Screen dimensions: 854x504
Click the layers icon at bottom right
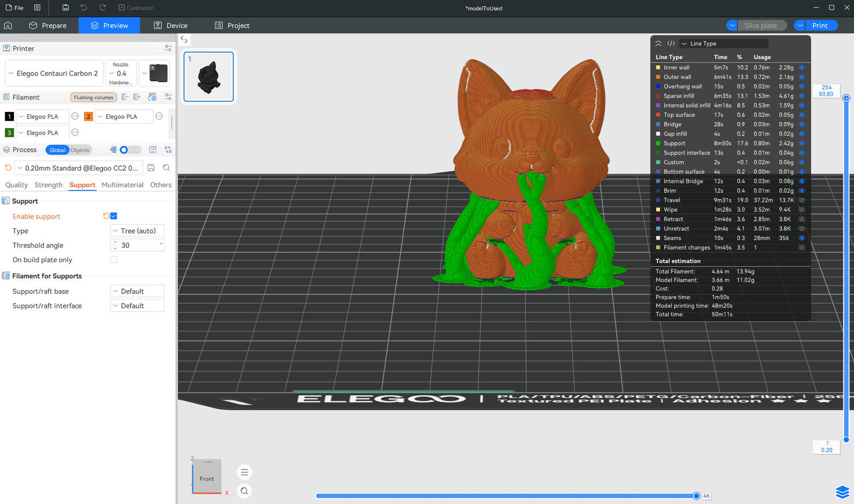click(x=842, y=492)
